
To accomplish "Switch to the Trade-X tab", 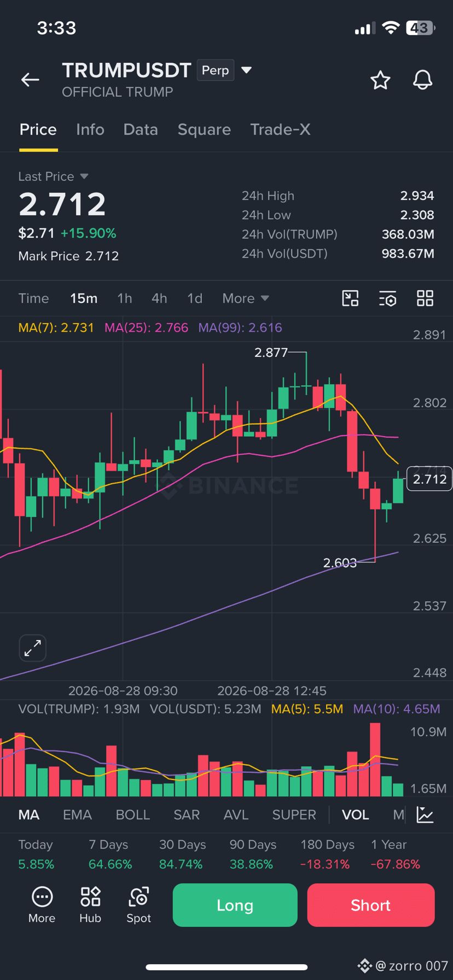I will 280,130.
